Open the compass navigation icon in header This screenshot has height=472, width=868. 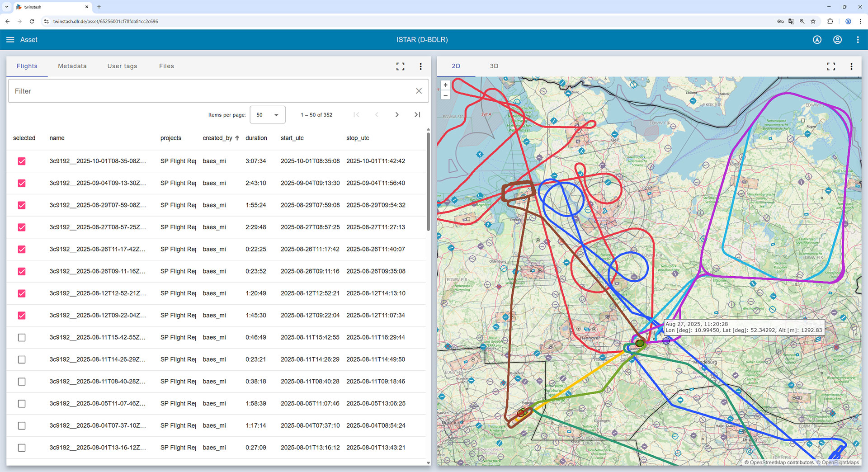coord(817,40)
